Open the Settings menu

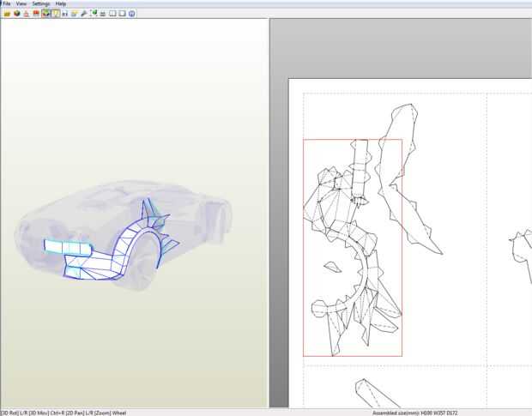pyautogui.click(x=41, y=3)
